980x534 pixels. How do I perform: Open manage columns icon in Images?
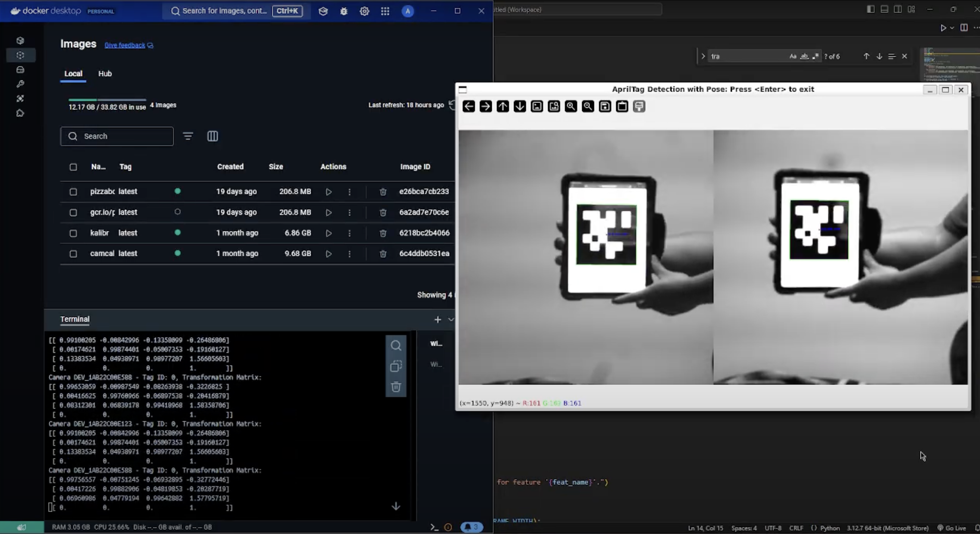point(212,136)
